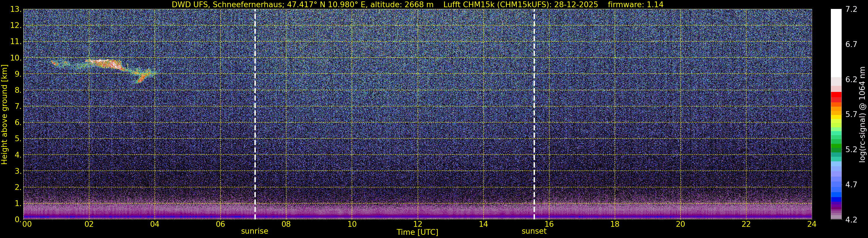Click the time axis tick label '14'
Screen dimensions: 868x238
click(x=483, y=224)
